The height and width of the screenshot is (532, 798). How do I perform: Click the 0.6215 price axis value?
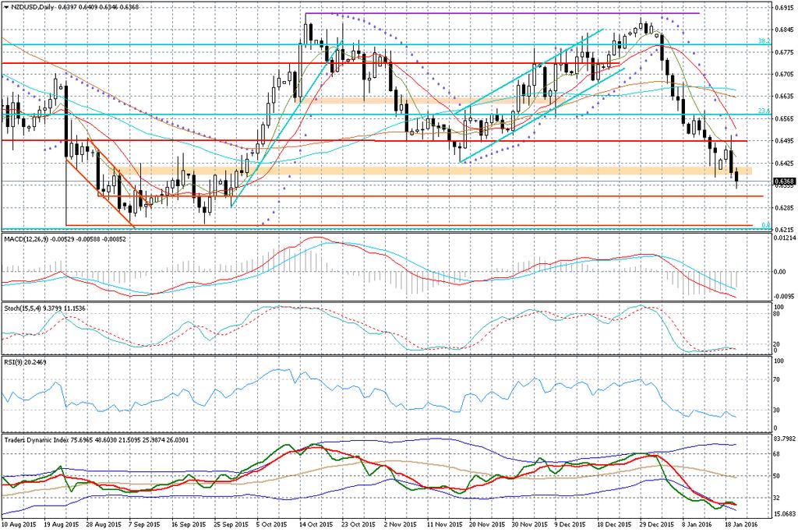click(784, 229)
